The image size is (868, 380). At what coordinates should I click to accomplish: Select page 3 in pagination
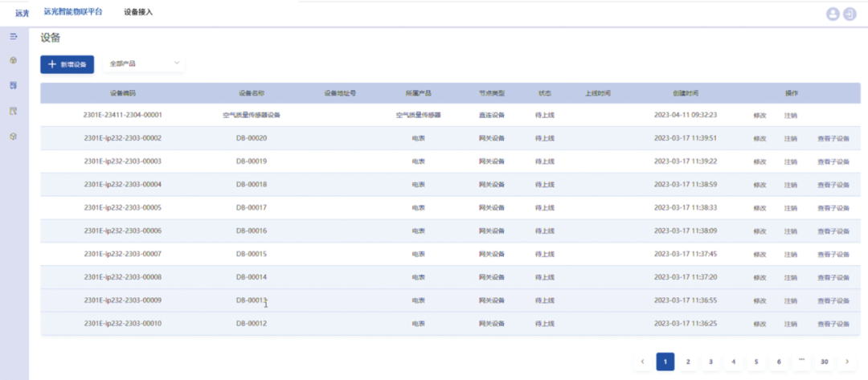tap(710, 362)
